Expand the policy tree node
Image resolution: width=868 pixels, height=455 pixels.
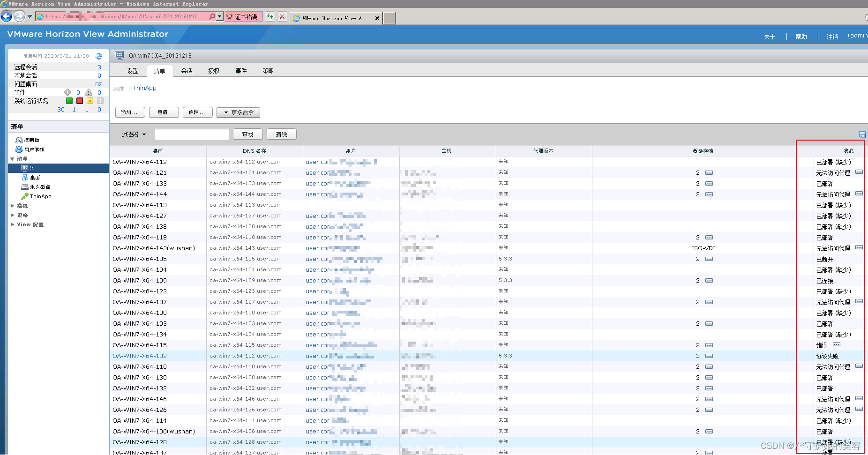pos(12,215)
